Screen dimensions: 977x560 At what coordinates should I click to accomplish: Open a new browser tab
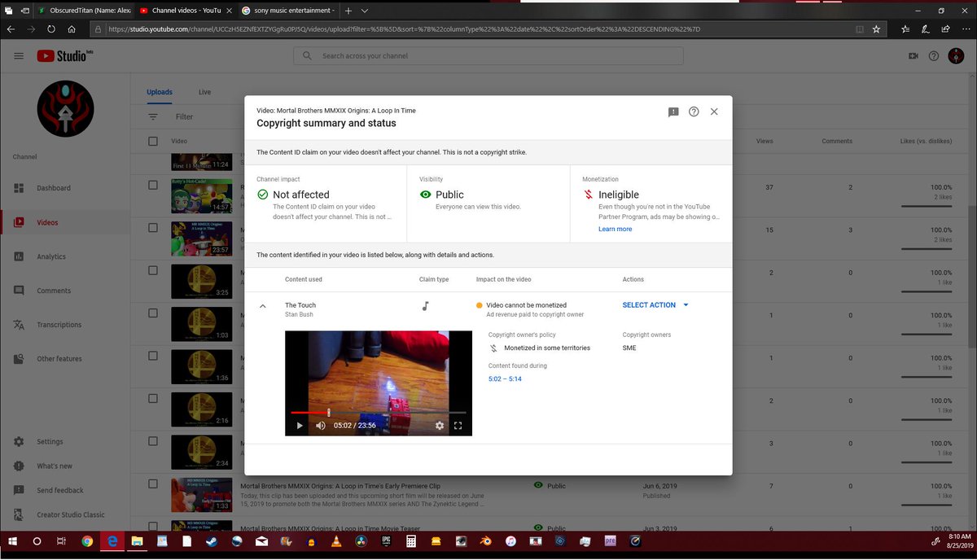348,11
